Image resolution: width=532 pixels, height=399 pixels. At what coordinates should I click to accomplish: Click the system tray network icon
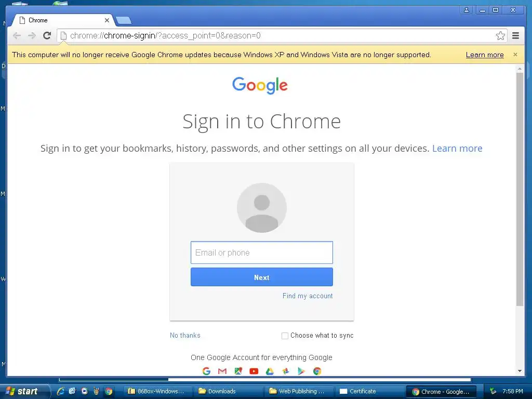[x=493, y=391]
